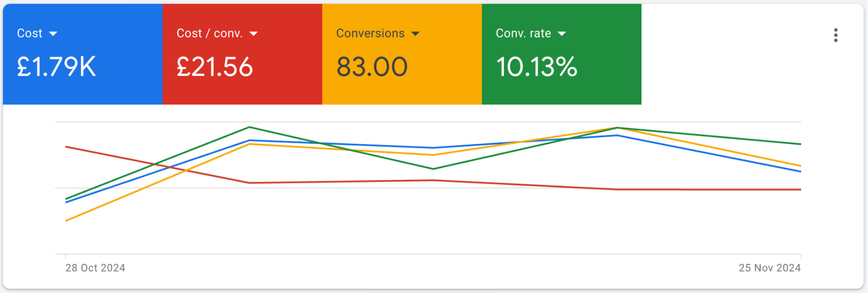Click the £21.56 cost per conversion value

point(215,66)
